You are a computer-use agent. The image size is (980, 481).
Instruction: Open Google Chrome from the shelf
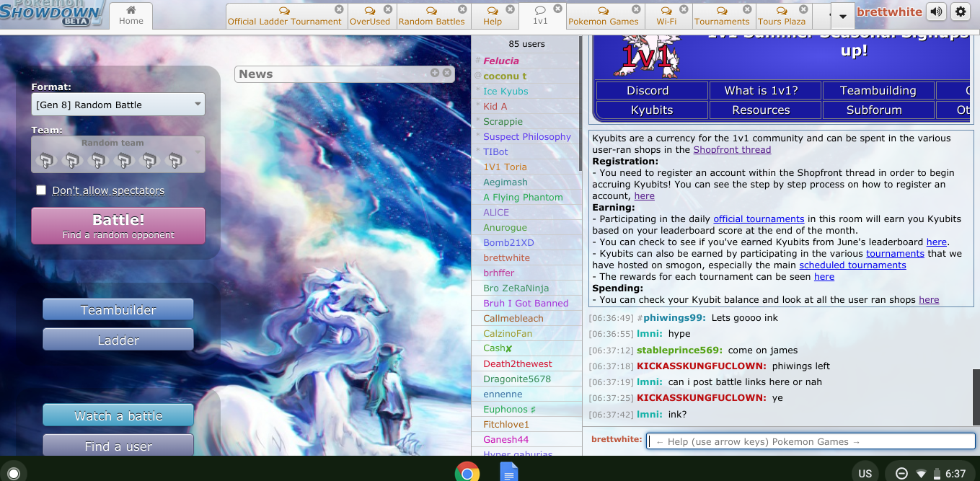coord(467,473)
